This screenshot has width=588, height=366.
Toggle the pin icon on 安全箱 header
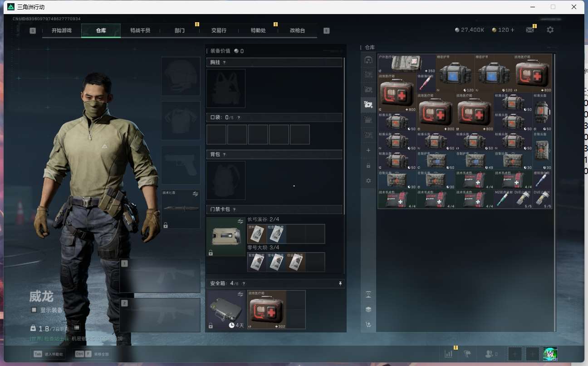[340, 283]
